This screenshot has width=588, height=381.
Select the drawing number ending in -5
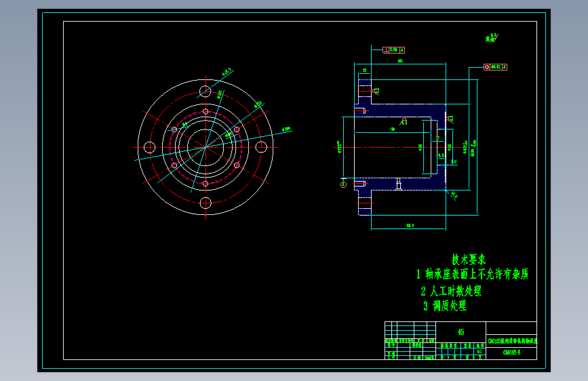tap(512, 352)
